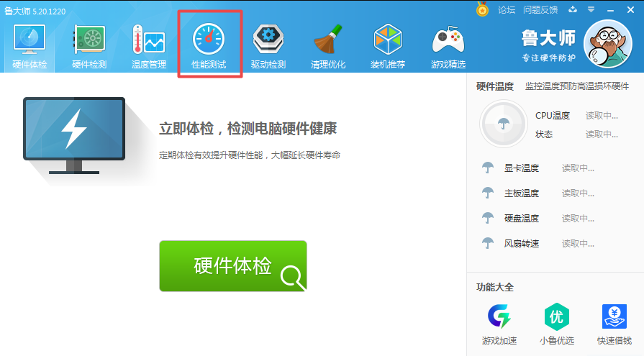The width and height of the screenshot is (644, 356).
Task: Click the 鲁大师 专注硬件防护 logo text
Action: 548,45
